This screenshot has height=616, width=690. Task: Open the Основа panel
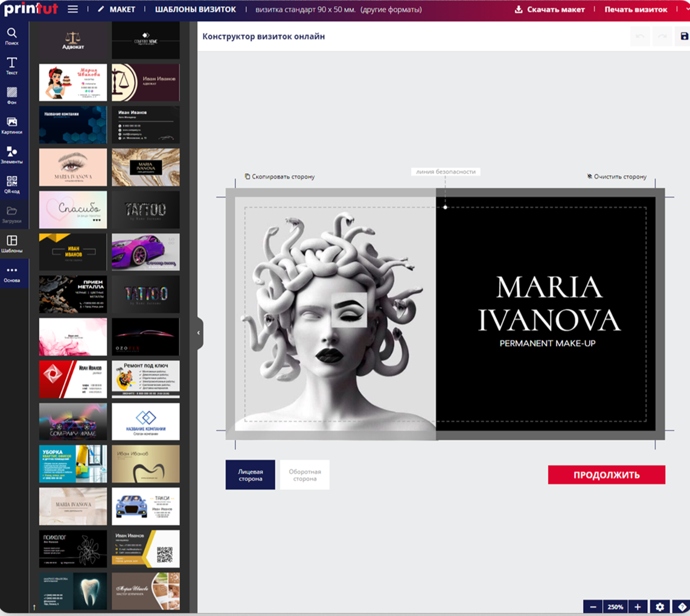tap(12, 274)
